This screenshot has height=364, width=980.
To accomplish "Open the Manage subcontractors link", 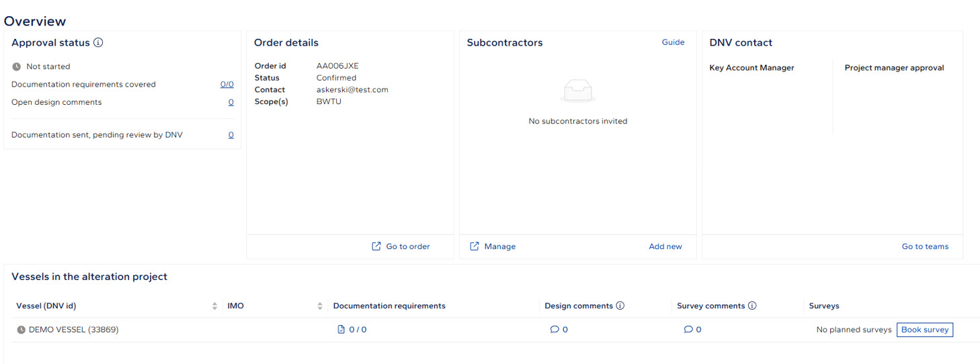I will [493, 246].
